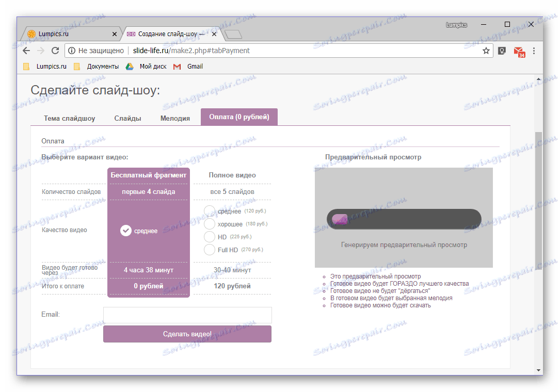Click 'все 5 слайдов' text
The image size is (560, 392).
232,192
